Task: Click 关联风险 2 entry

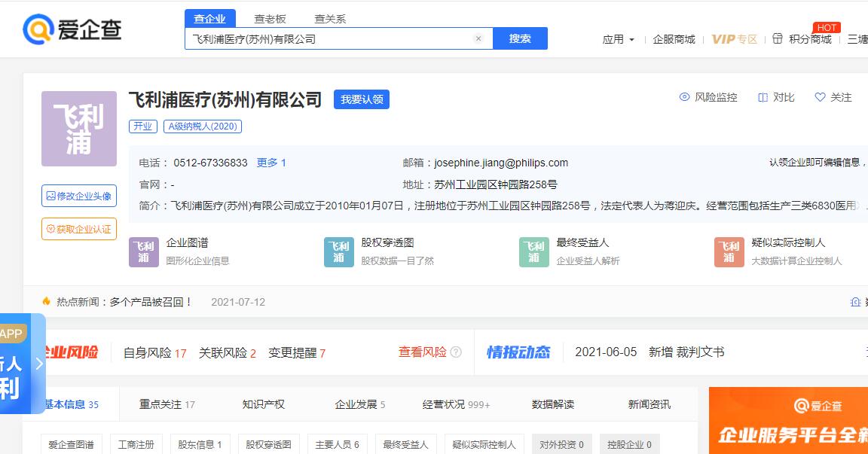Action: (228, 353)
